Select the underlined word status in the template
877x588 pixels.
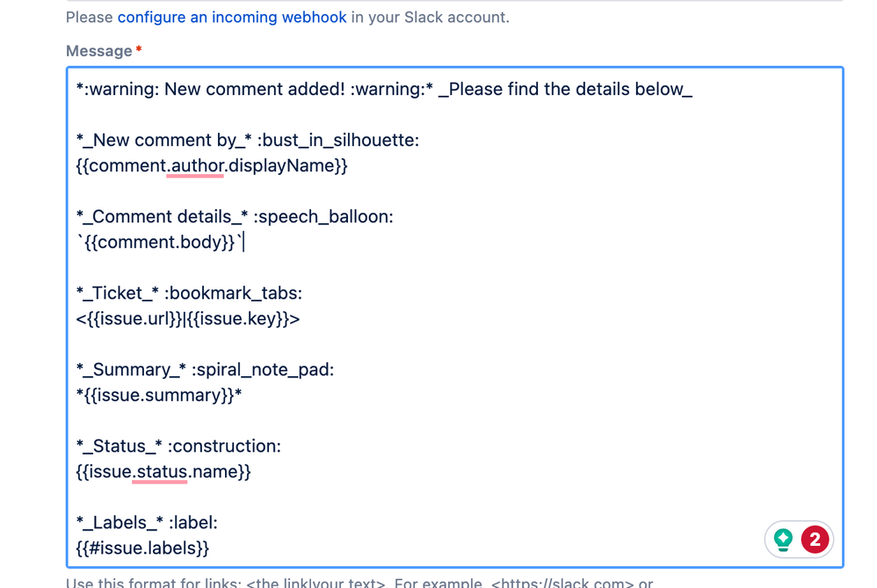[159, 471]
